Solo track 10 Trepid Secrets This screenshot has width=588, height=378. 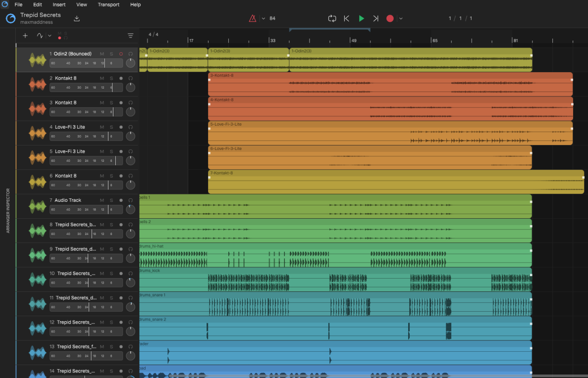click(111, 274)
